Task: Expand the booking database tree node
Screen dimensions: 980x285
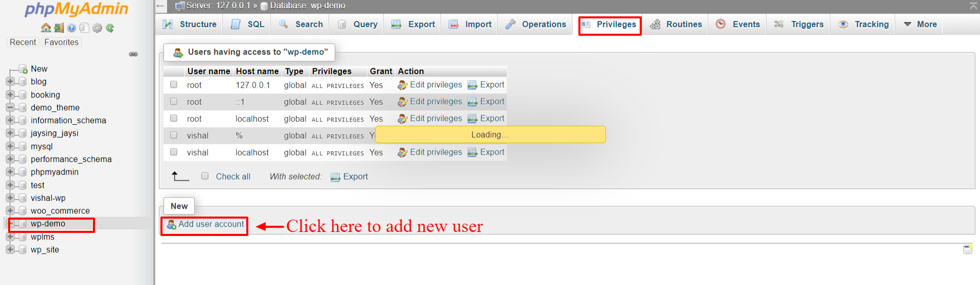Action: tap(10, 94)
